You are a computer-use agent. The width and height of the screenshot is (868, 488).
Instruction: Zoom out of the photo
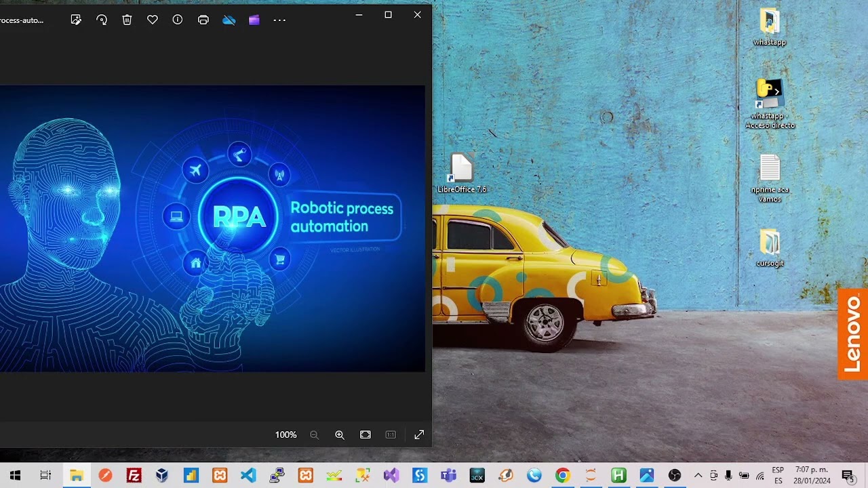point(314,434)
